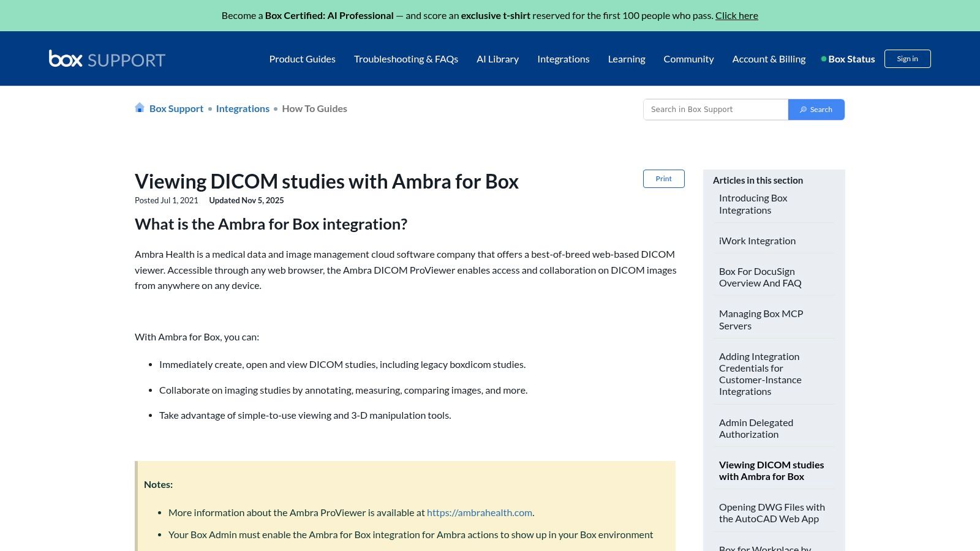Open the https://ambrahealth.com link
This screenshot has height=551, width=980.
click(x=480, y=512)
